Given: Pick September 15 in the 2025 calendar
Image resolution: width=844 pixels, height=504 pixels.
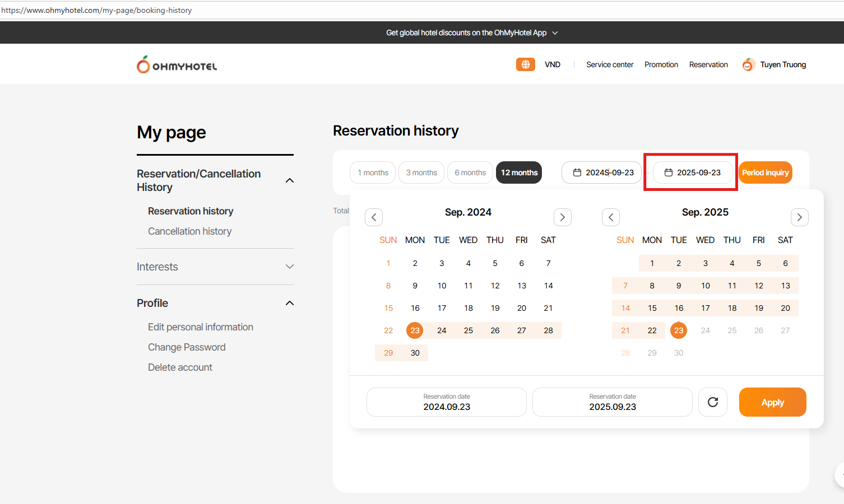Looking at the screenshot, I should point(652,308).
